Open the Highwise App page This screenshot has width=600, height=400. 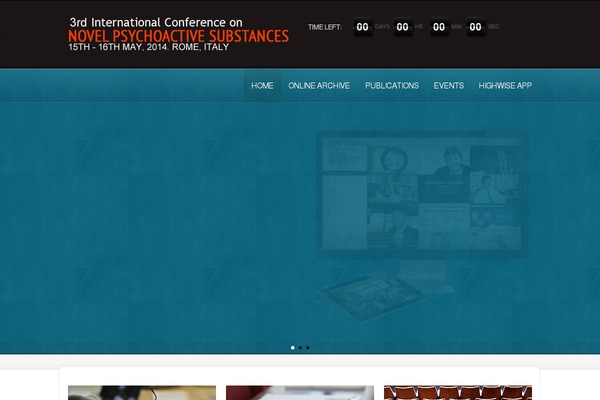[505, 86]
